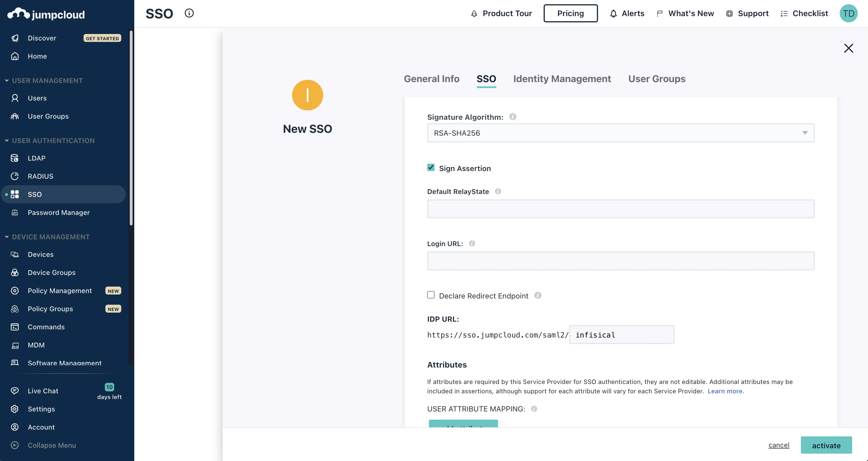Click the Login URL input field
This screenshot has width=868, height=461.
coord(621,261)
